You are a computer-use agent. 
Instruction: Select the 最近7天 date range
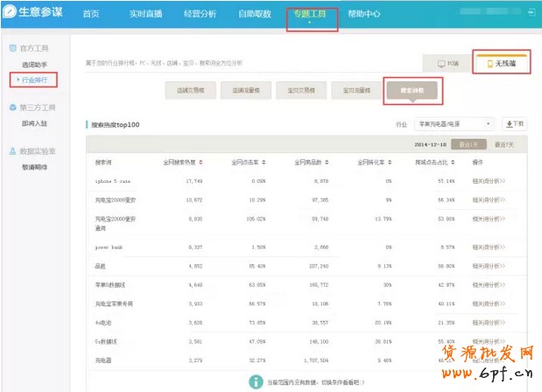504,143
